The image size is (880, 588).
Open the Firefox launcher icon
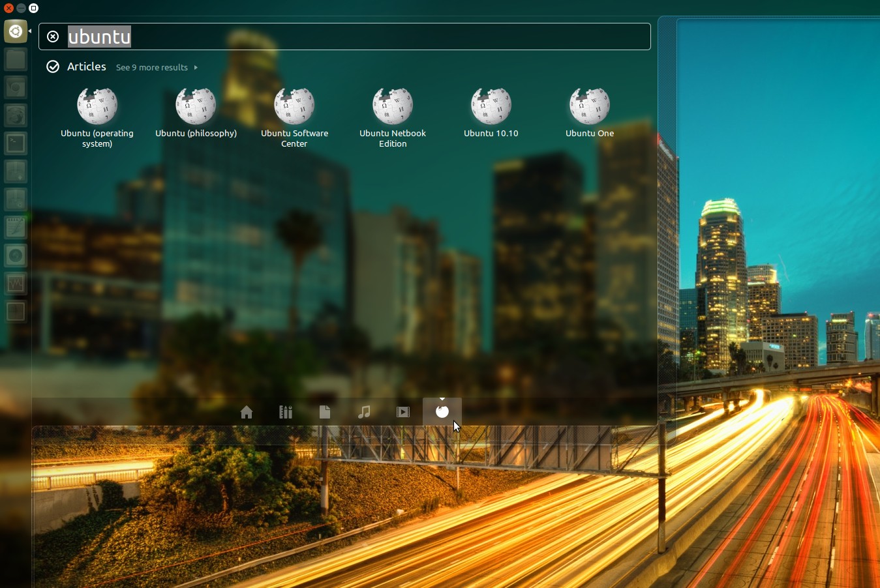16,115
